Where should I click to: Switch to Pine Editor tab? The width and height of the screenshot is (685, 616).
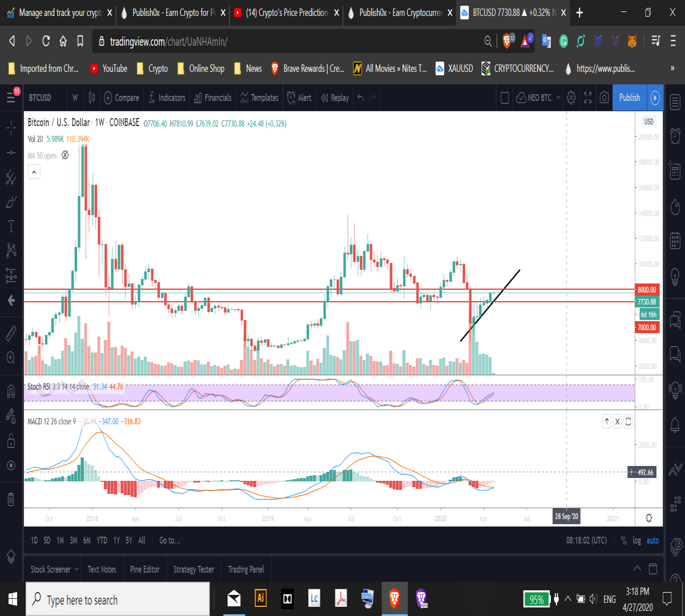click(145, 569)
